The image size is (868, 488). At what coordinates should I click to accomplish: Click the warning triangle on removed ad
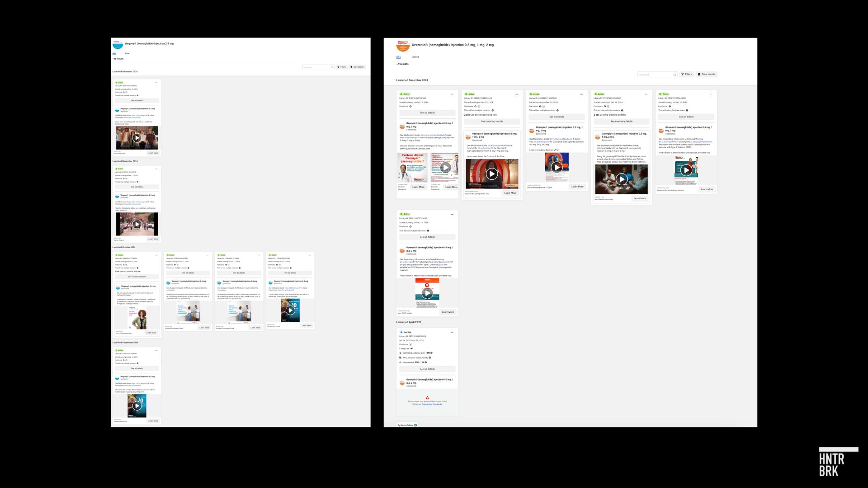click(427, 398)
